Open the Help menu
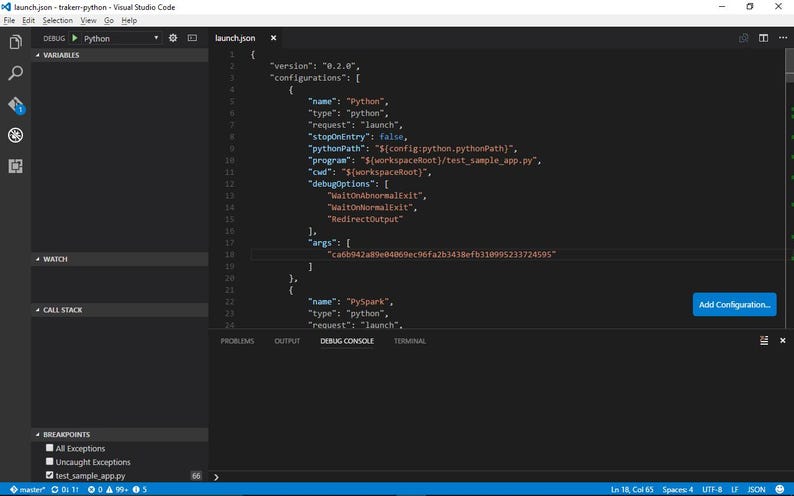Screen dimensions: 794x496 129,20
